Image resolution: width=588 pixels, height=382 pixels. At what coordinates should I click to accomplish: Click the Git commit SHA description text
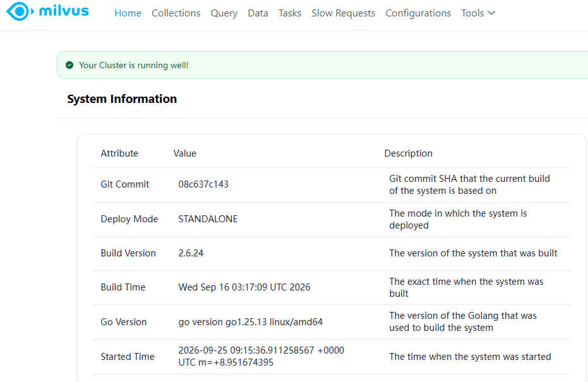(469, 184)
